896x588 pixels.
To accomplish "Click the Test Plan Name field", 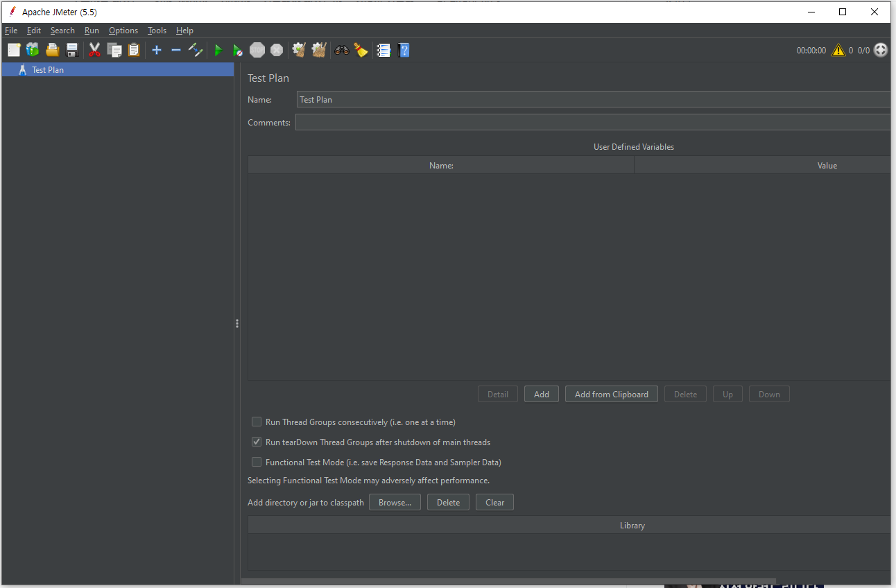I will click(x=593, y=100).
